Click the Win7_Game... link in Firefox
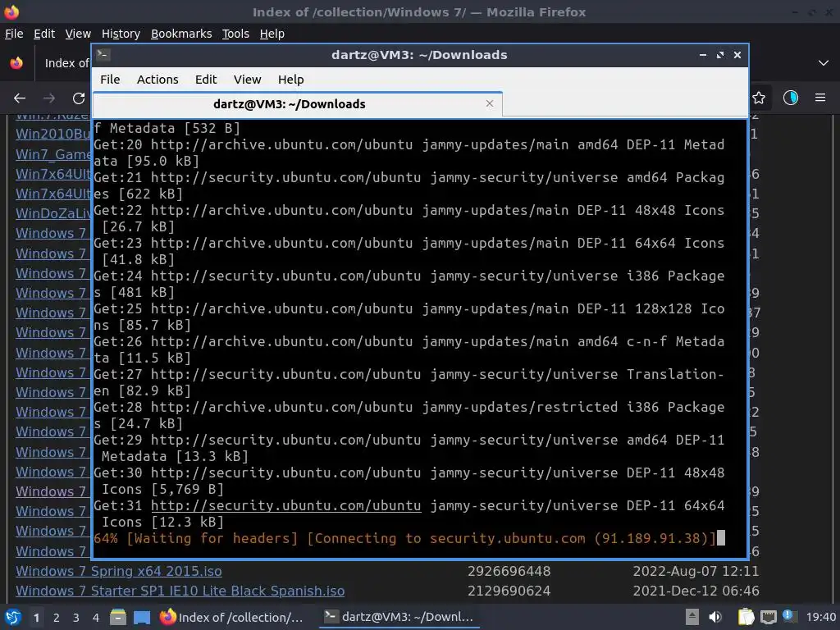Screen dimensions: 840x630 53,154
